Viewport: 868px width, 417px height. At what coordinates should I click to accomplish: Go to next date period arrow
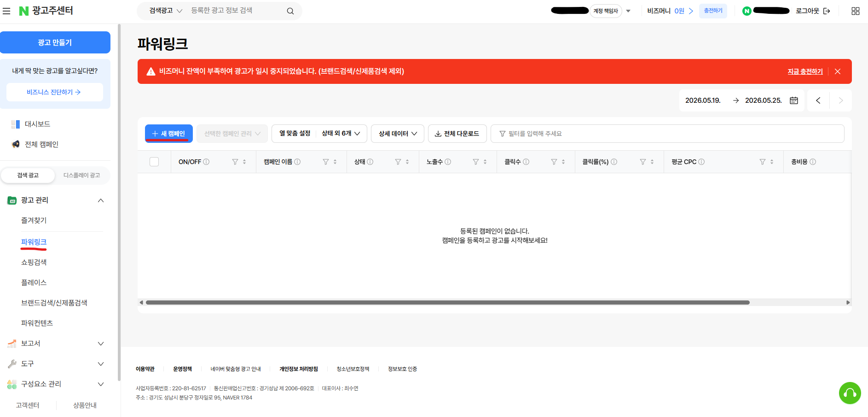[841, 100]
